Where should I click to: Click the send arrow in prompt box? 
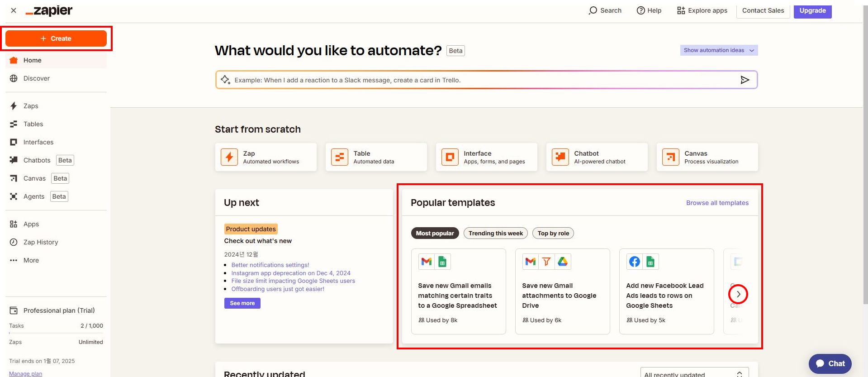click(x=745, y=80)
